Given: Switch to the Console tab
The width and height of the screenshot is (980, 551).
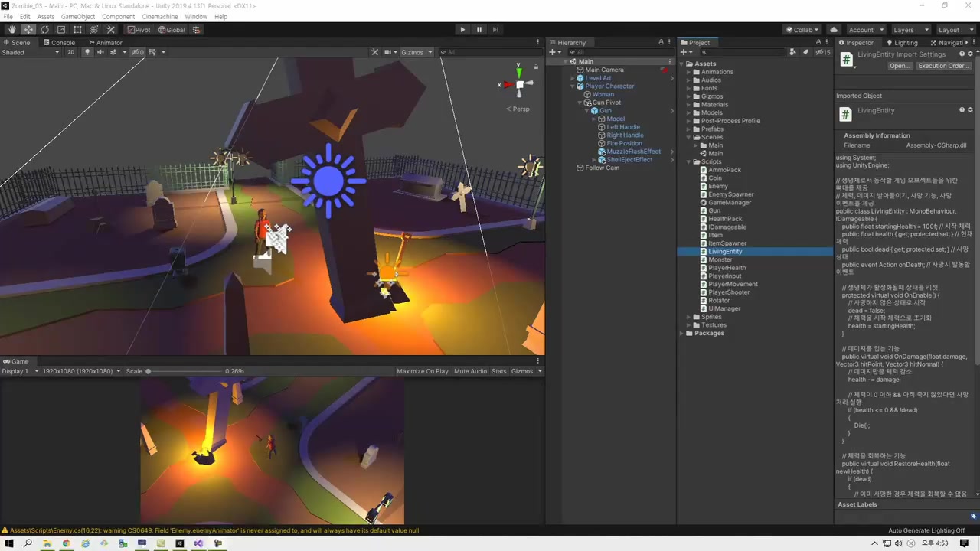Looking at the screenshot, I should (59, 43).
